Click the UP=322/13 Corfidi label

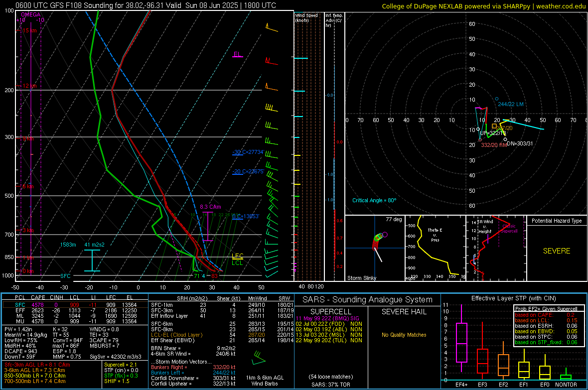[493, 133]
